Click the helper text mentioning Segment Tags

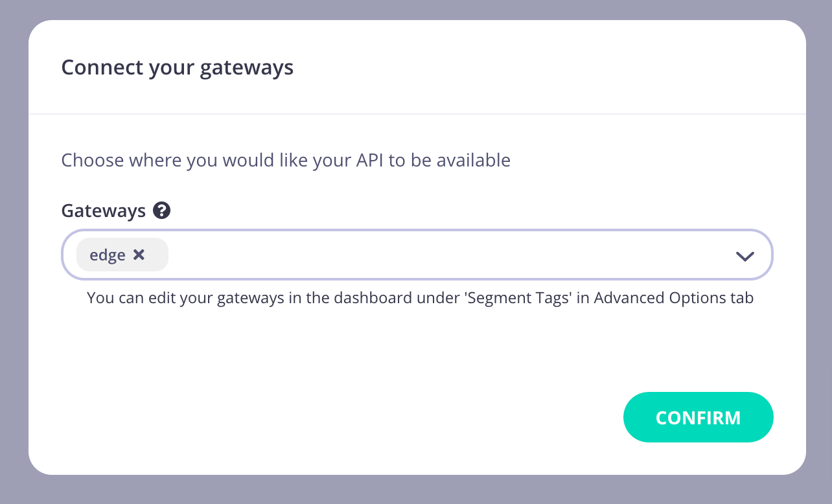420,297
